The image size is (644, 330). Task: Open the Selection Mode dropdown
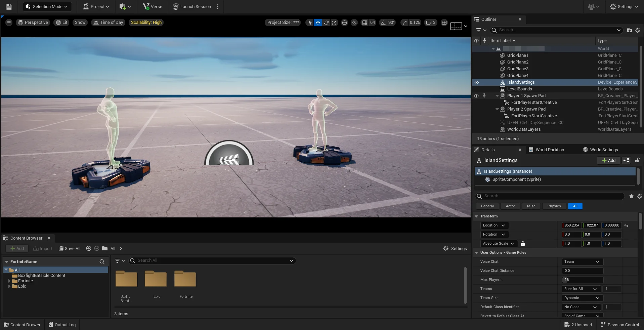click(x=47, y=6)
